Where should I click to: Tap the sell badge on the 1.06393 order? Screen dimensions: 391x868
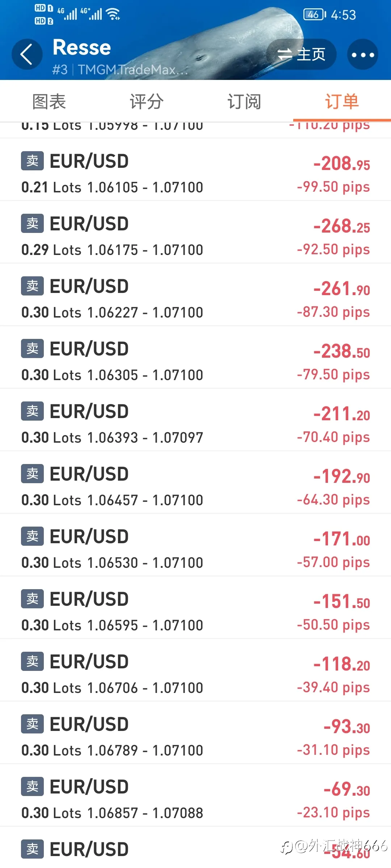click(32, 411)
